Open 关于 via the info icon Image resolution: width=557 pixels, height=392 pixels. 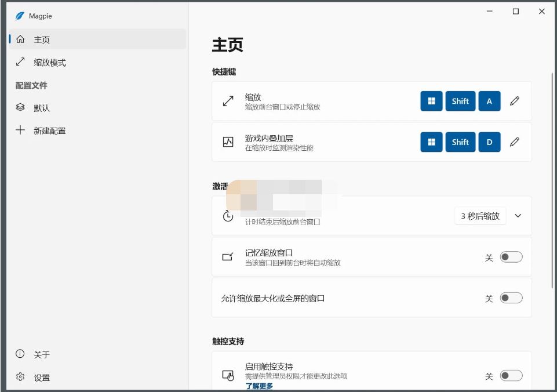tap(21, 354)
